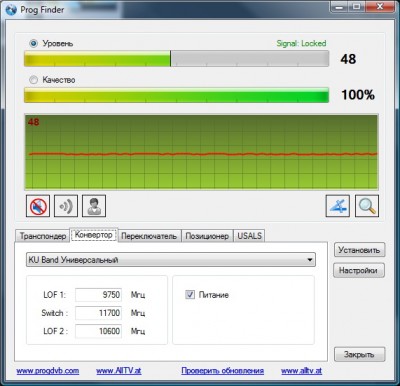Image resolution: width=400 pixels, height=386 pixels.
Task: Click the Prog Finder title bar icon
Action: 11,10
